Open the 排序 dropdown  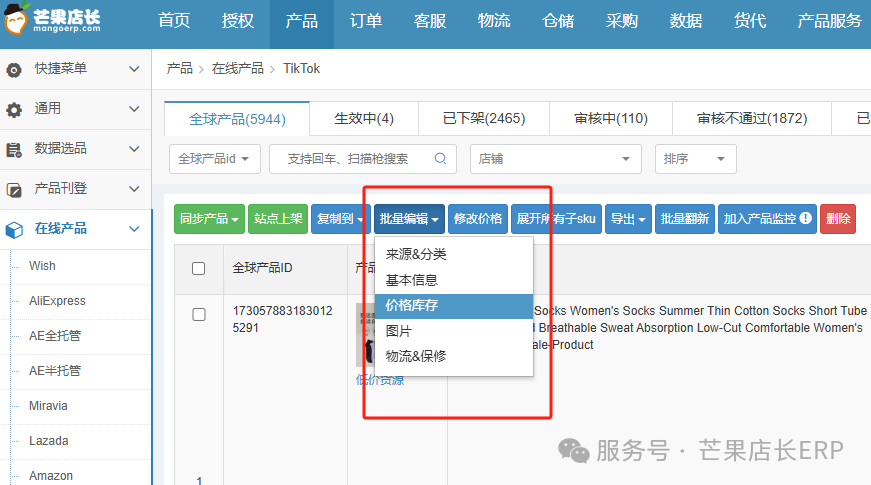click(x=695, y=159)
